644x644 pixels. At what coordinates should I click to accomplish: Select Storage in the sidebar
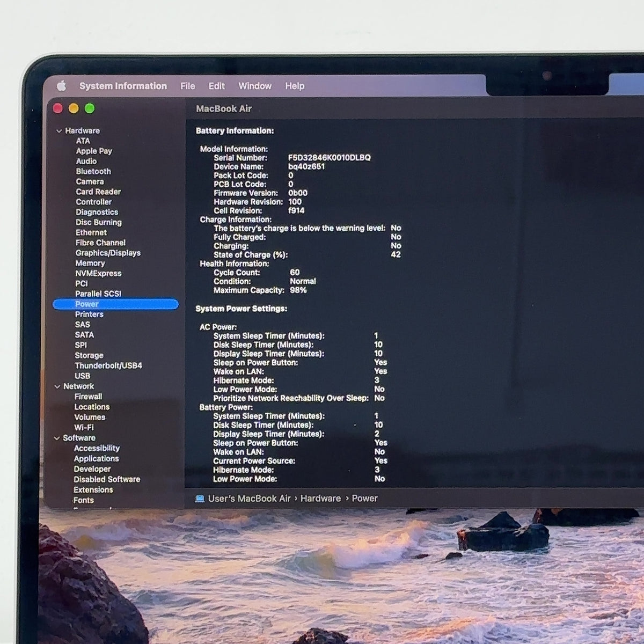(89, 356)
